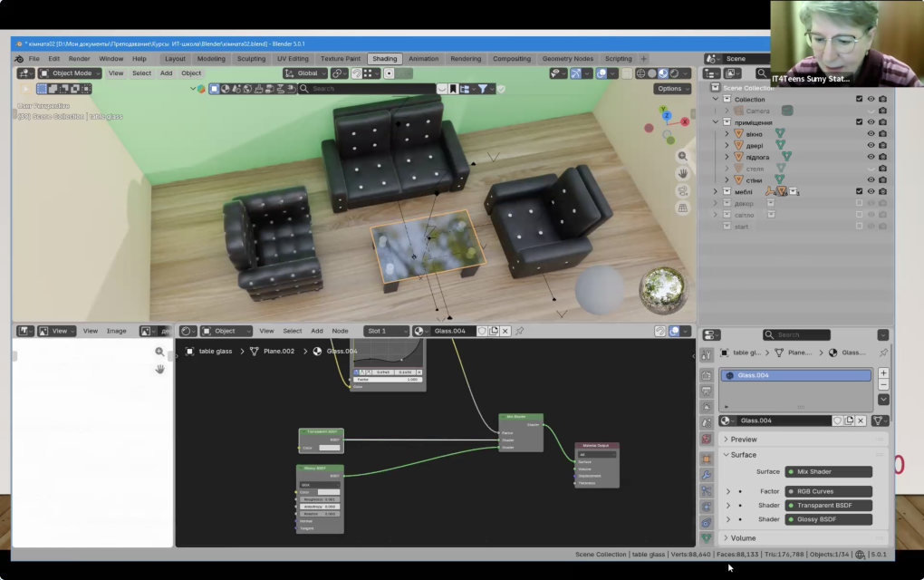This screenshot has height=580, width=924.
Task: Select the hand pan tool in the viewport
Action: pos(682,173)
